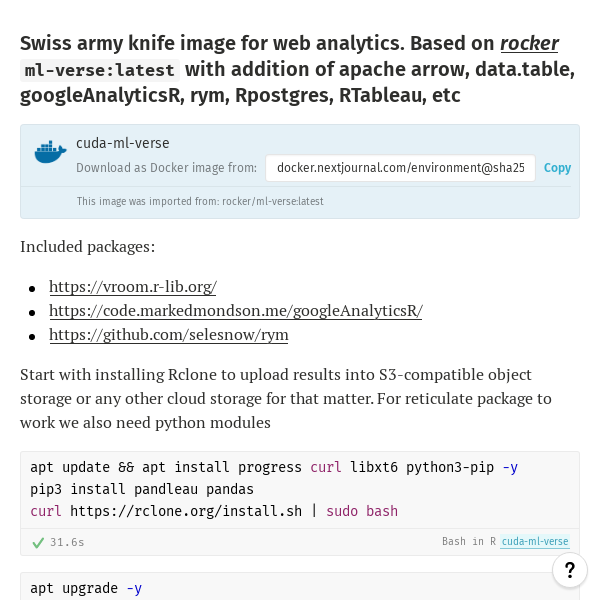This screenshot has width=600, height=600.
Task: Follow the rocker link in heading
Action: click(x=529, y=43)
